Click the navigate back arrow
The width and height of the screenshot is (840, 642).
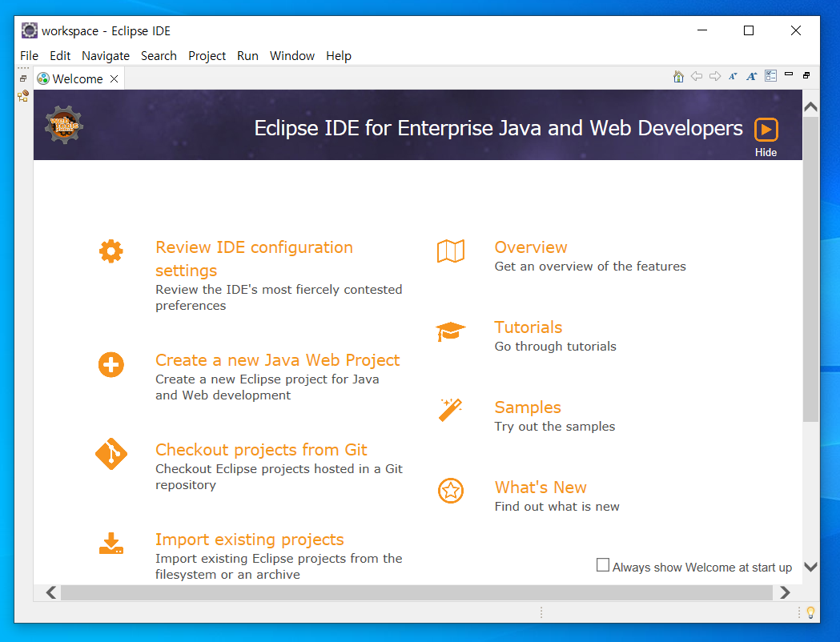click(x=697, y=76)
